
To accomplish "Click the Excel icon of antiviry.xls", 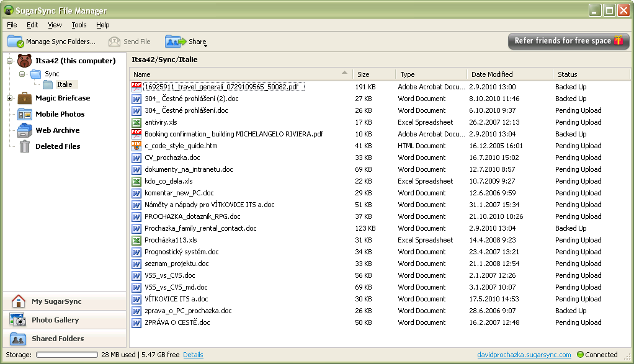I will coord(136,122).
